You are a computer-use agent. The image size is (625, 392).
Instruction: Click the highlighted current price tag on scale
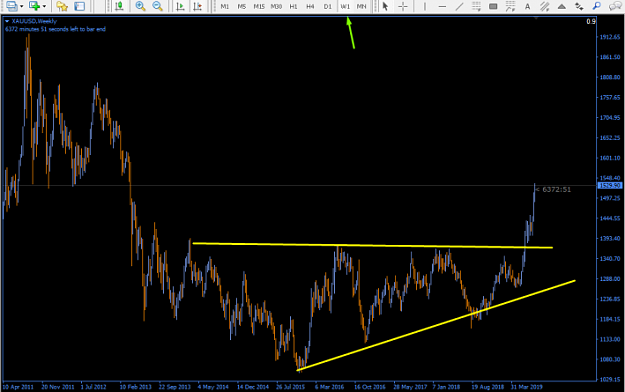click(610, 186)
